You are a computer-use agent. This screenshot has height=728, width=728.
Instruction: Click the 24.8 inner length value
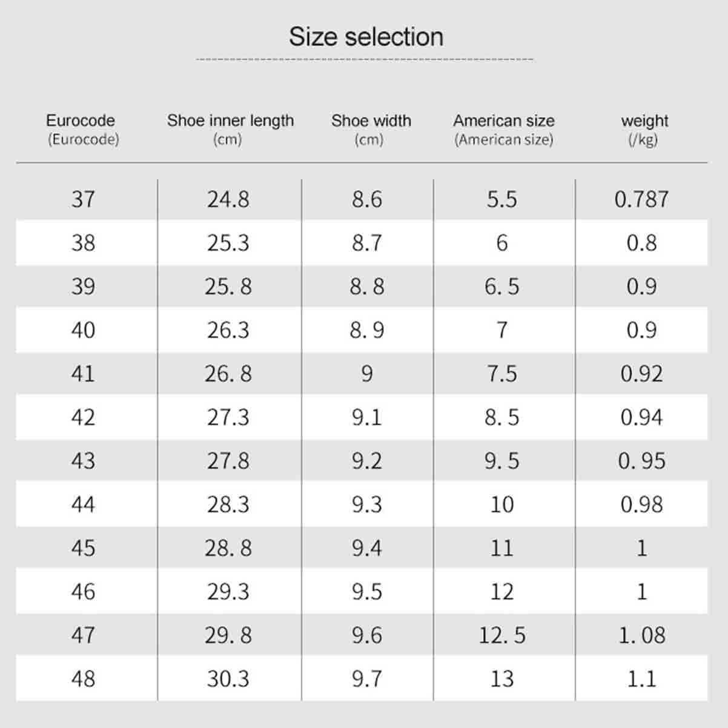[x=228, y=199]
